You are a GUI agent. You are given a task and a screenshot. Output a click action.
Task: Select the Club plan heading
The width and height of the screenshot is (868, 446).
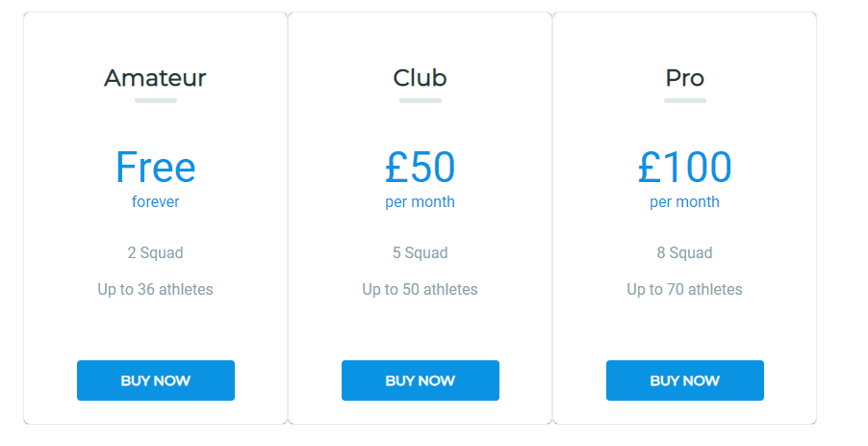coord(421,78)
